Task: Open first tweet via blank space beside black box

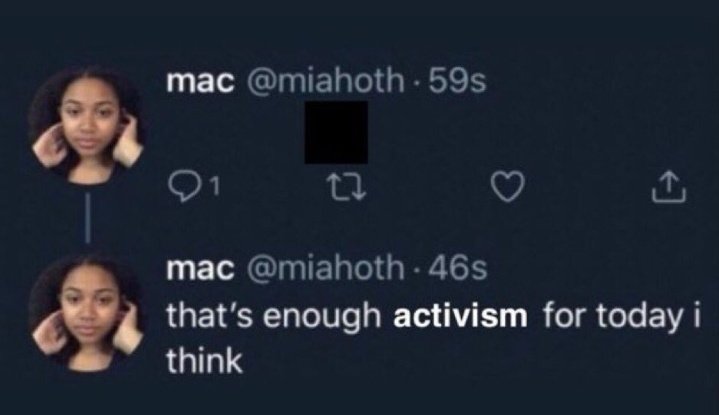Action: tap(504, 132)
